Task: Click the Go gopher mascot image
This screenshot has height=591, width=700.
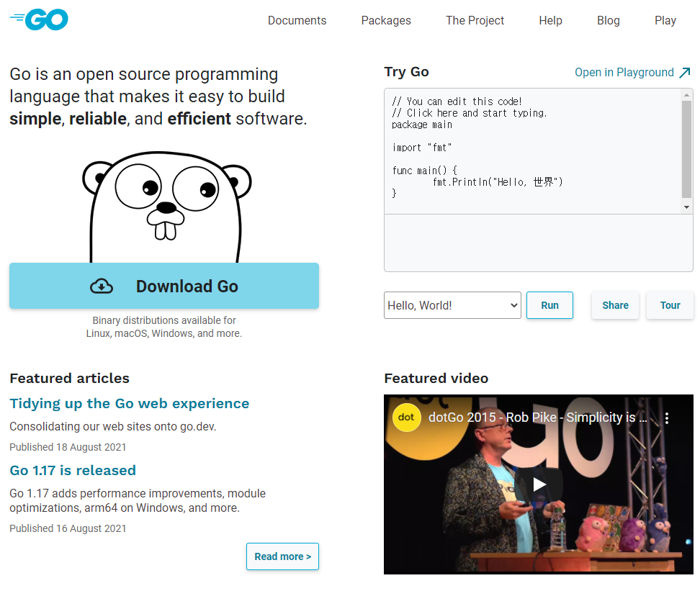Action: (166, 207)
